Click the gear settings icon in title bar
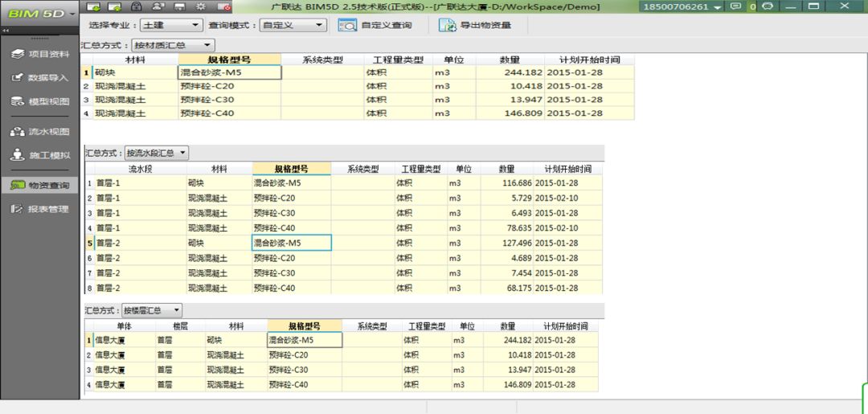This screenshot has width=868, height=414. 202,6
